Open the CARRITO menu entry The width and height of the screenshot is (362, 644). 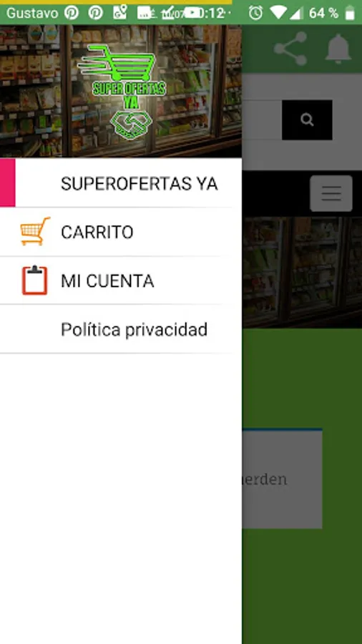tap(121, 232)
